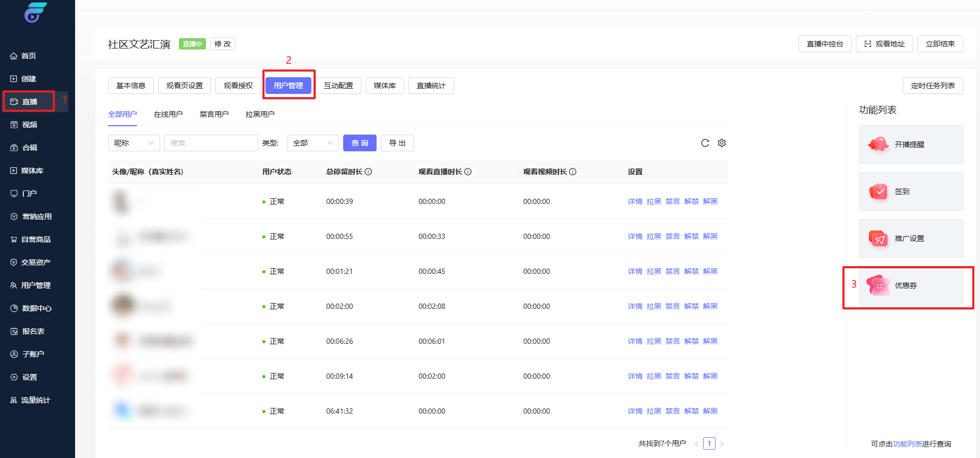Open the 推广设置 promotion icon
The image size is (980, 458).
(x=878, y=238)
